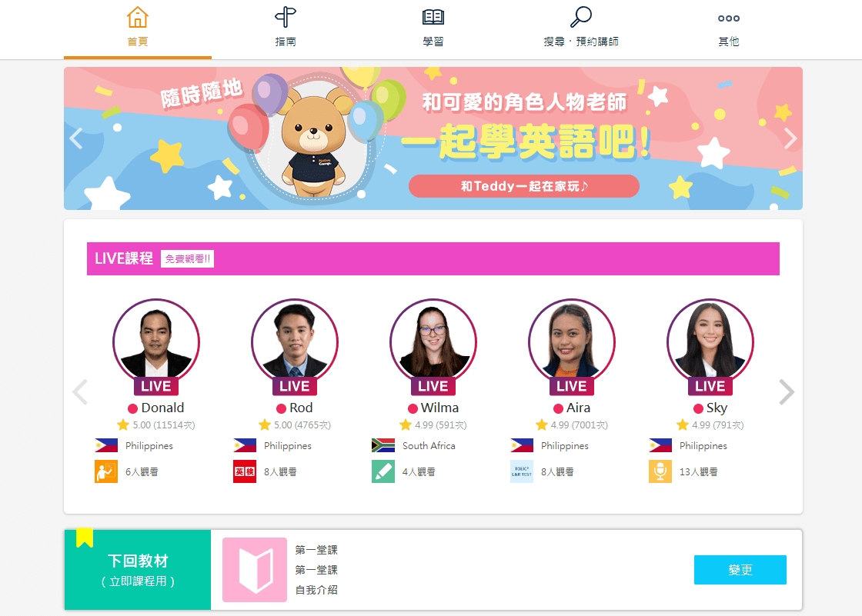Screen dimensions: 862x616
Task: Click Aira's TOEIC test icon
Action: (522, 471)
